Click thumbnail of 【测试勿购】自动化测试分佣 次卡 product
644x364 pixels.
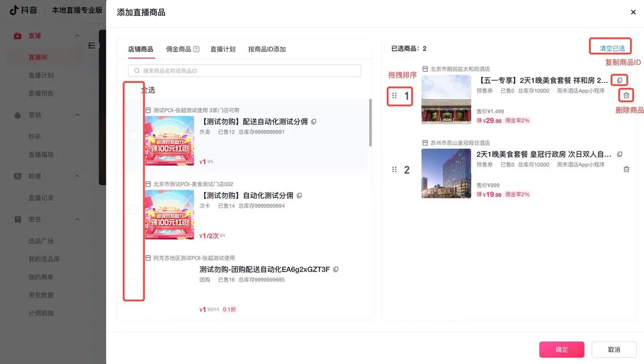tap(170, 214)
